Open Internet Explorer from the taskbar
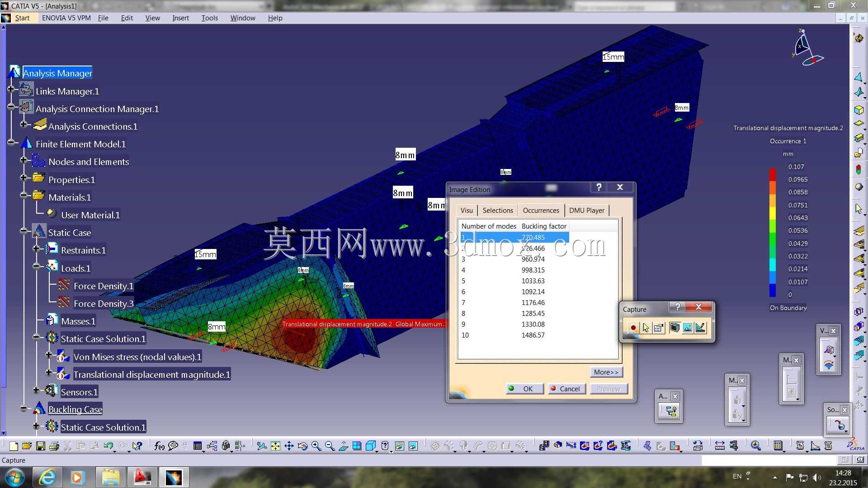Viewport: 868px width, 488px height. 47,477
